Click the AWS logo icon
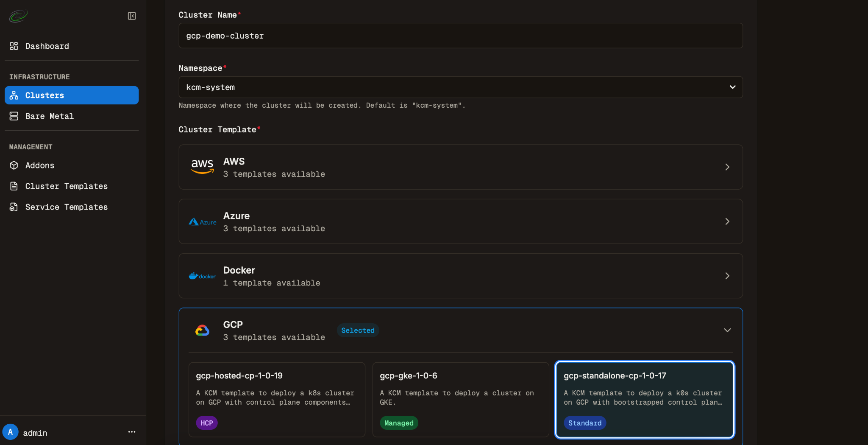Screen dimensions: 868x445 tap(202, 167)
